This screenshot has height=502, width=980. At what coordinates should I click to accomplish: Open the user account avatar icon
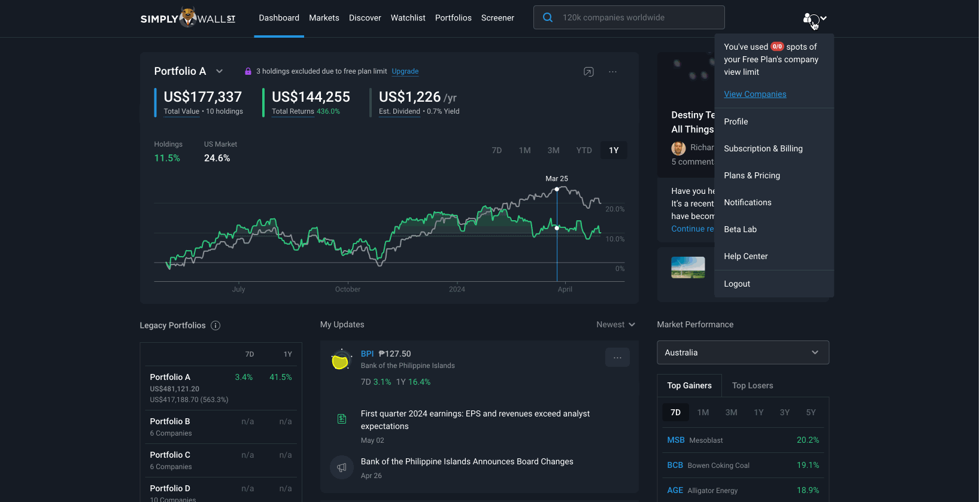click(x=809, y=19)
